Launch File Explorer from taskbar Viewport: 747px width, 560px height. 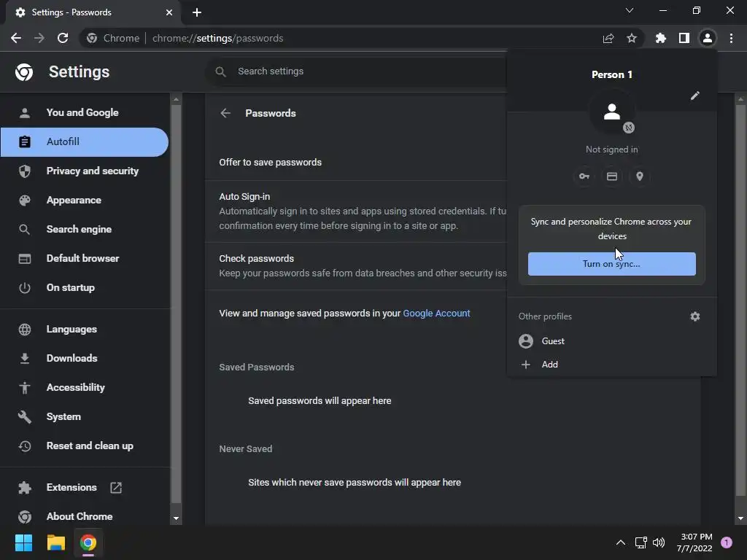tap(55, 542)
